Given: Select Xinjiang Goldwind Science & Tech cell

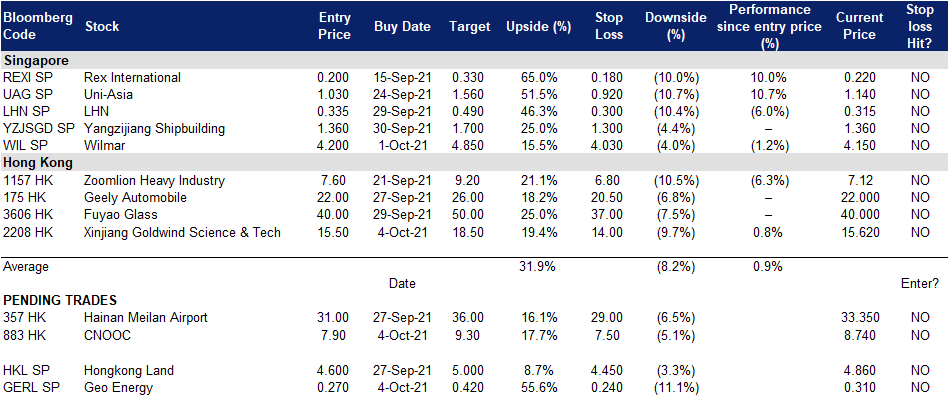Looking at the screenshot, I should 183,232.
